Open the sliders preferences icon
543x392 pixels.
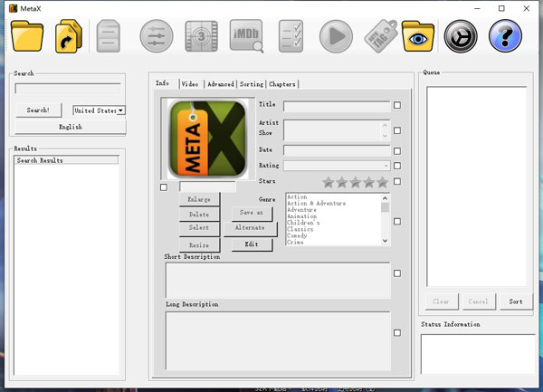(157, 36)
